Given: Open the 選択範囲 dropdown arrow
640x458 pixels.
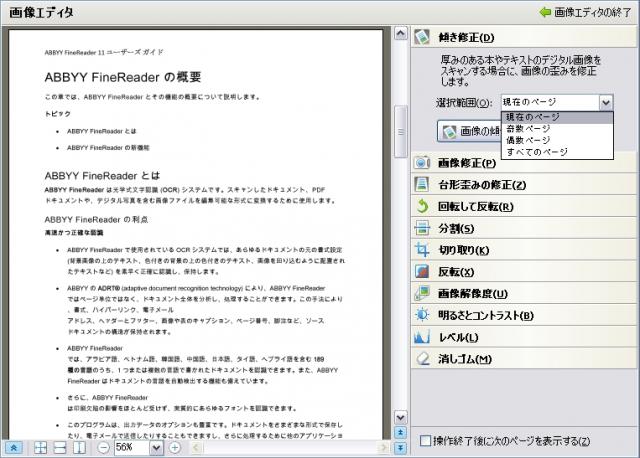Looking at the screenshot, I should pyautogui.click(x=606, y=102).
